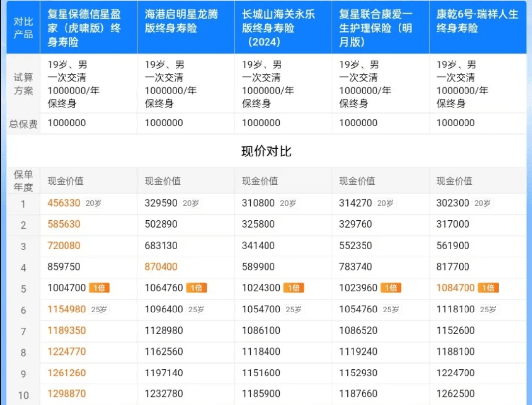The height and width of the screenshot is (405, 532).
Task: Click the 1倍 badge beside 1023960
Action: tap(391, 288)
